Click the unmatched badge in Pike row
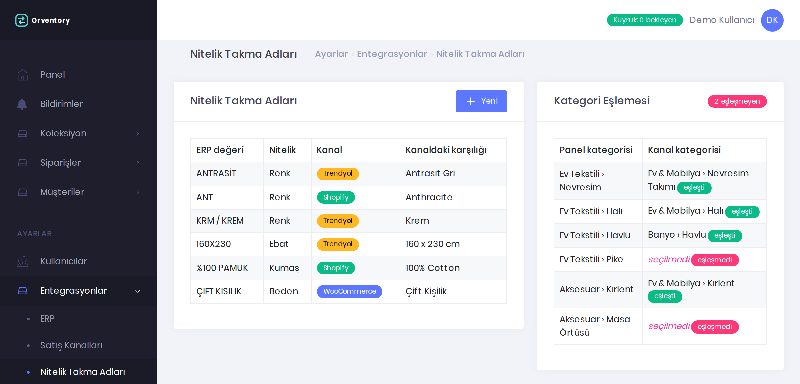This screenshot has width=800, height=384. 715,260
